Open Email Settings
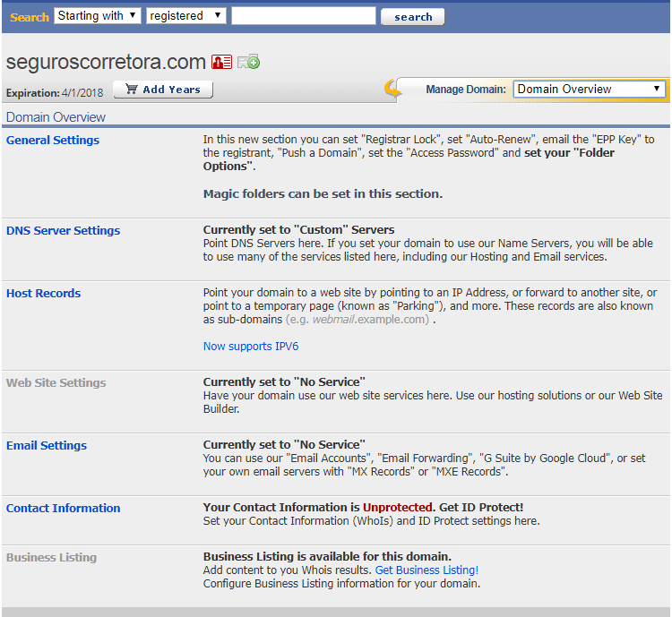672x617 pixels. 47,446
